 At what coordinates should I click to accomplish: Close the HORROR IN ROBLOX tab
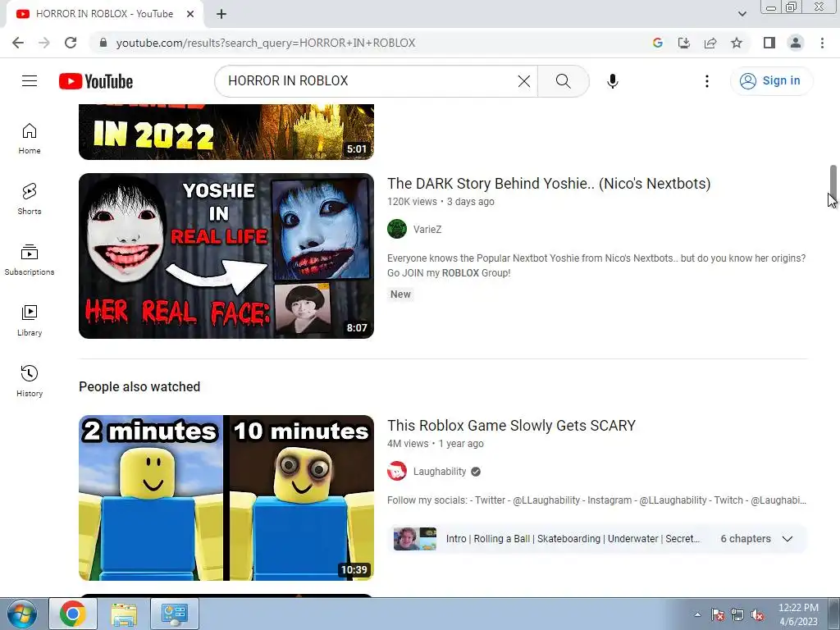190,14
